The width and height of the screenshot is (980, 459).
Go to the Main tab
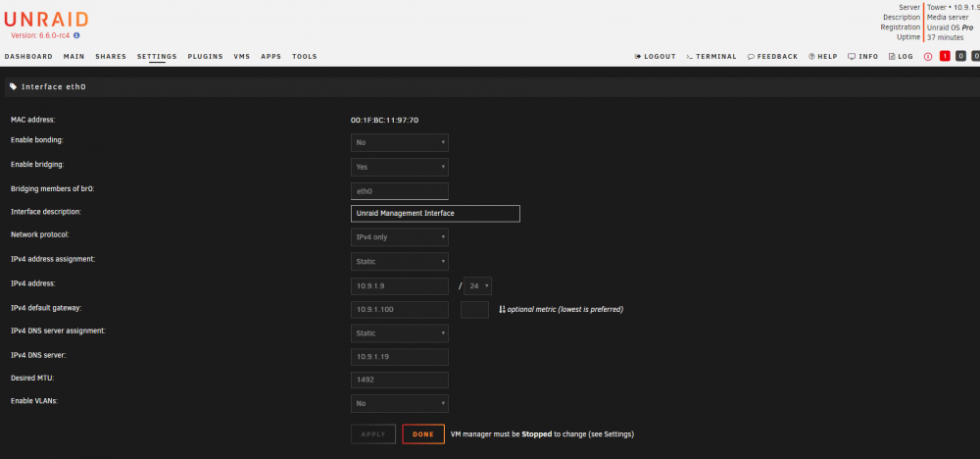coord(73,56)
